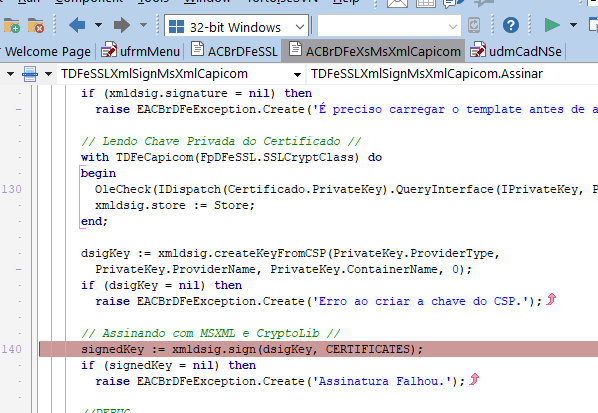
Task: Select the ACBrDFeXsMsXmlCapicom editor tab
Action: (374, 51)
